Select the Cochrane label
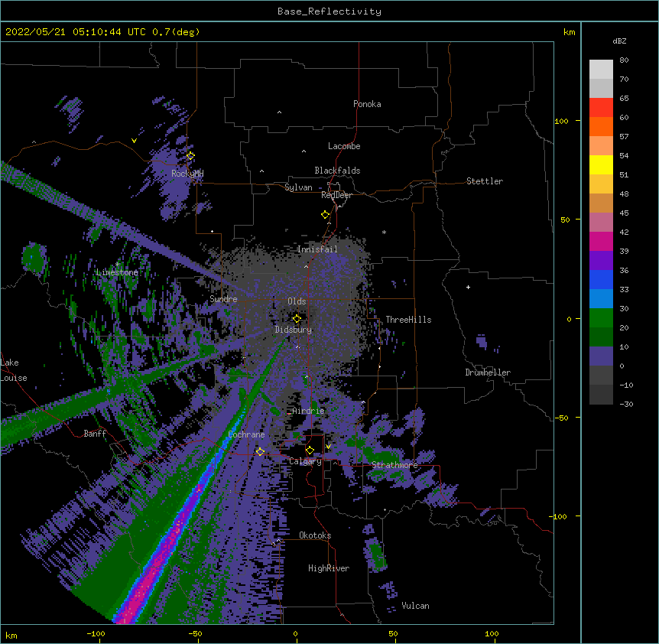 click(x=246, y=434)
